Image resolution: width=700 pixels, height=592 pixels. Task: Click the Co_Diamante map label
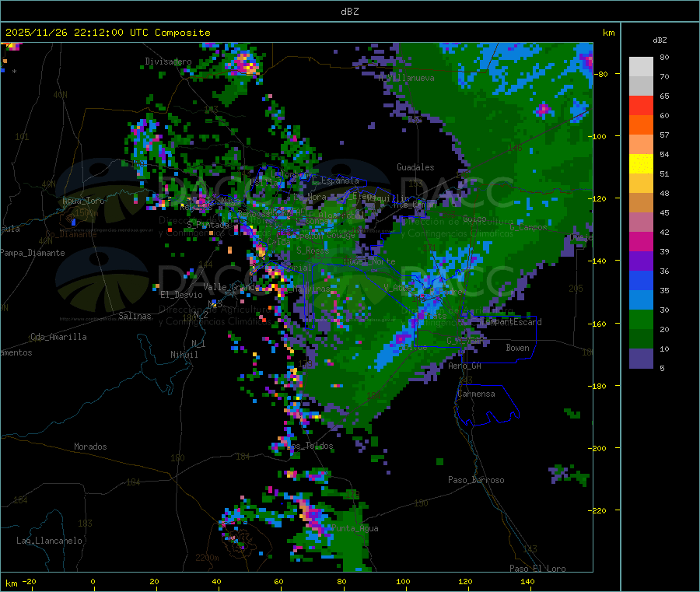(71, 234)
